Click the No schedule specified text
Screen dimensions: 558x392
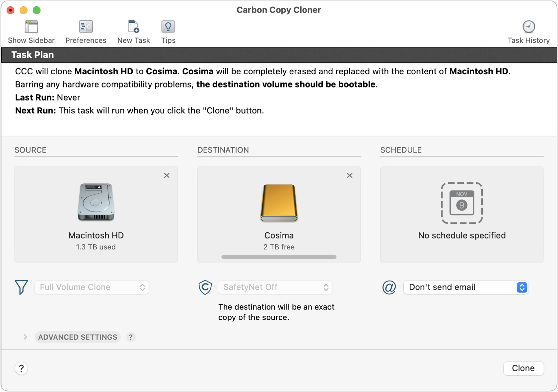(462, 235)
